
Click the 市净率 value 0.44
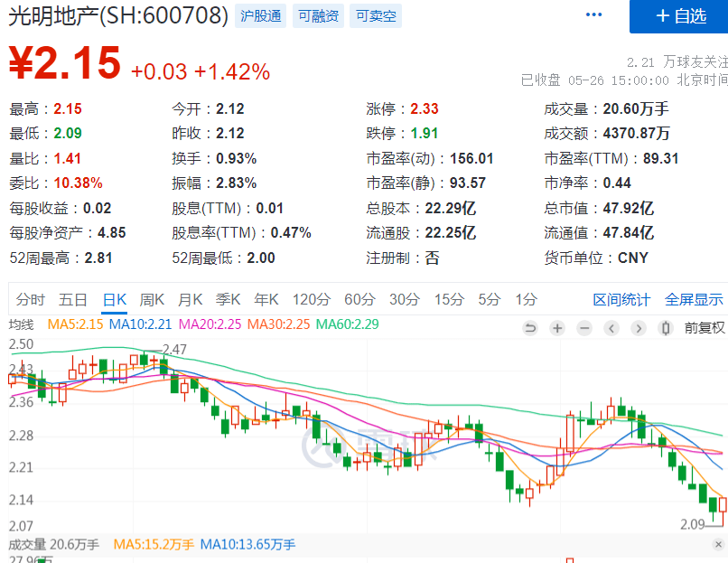point(617,183)
